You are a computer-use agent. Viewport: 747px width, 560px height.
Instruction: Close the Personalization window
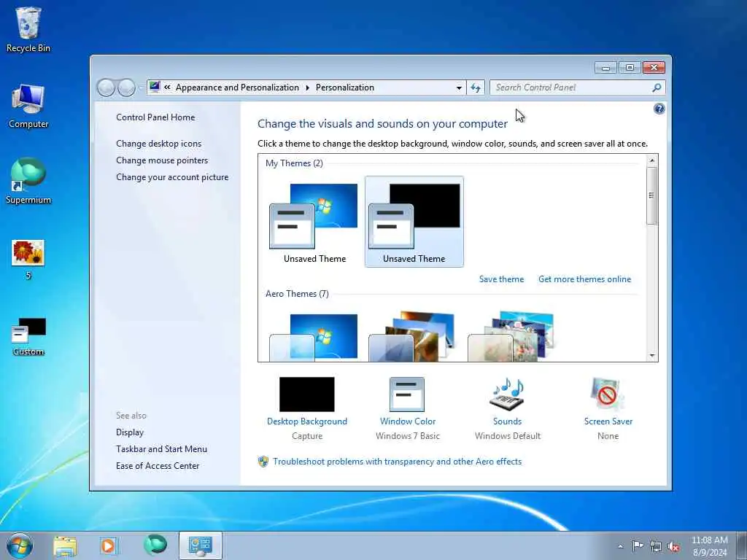(x=654, y=68)
